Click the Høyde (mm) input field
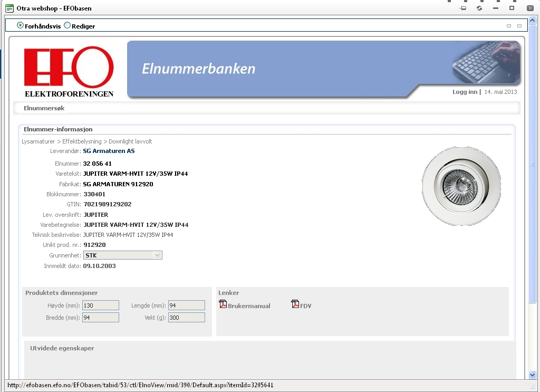 (100, 305)
